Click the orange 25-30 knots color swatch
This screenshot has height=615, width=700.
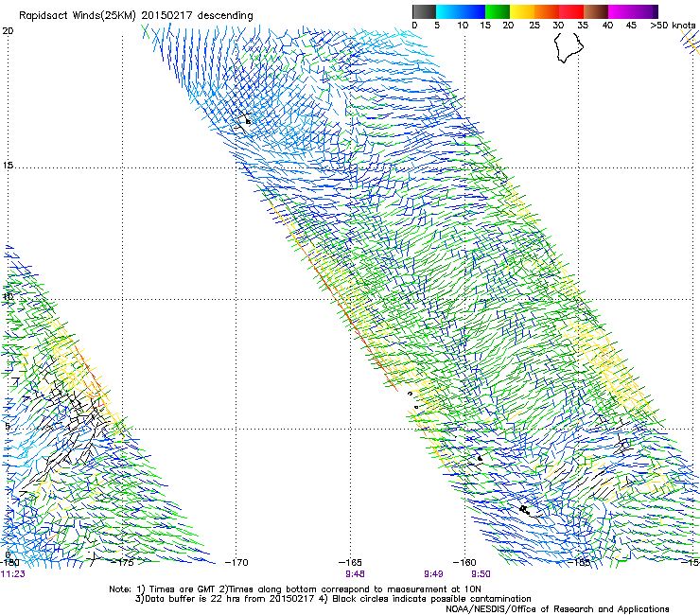click(x=547, y=11)
